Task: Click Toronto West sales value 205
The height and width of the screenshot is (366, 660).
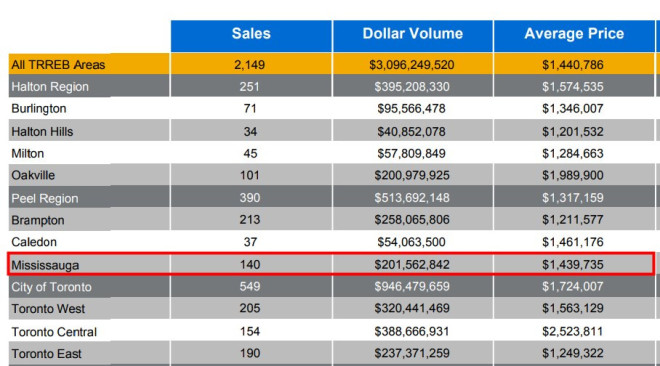Action: [250, 308]
